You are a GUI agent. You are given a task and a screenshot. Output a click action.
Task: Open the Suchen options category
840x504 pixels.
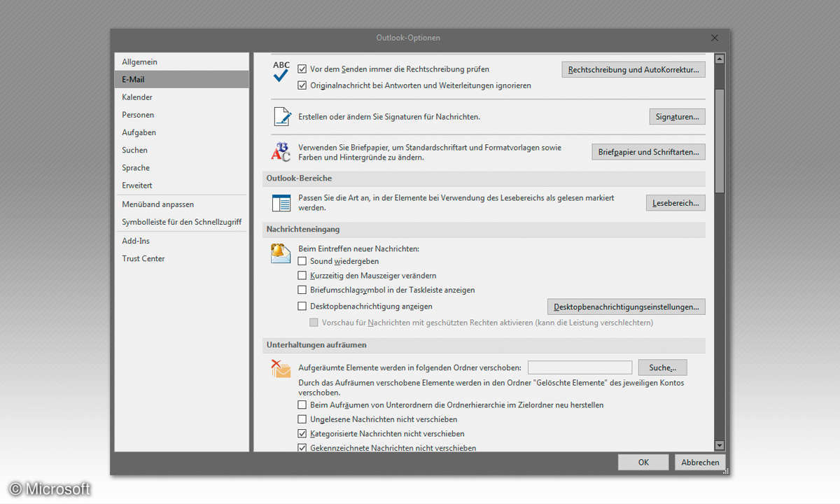pos(181,150)
